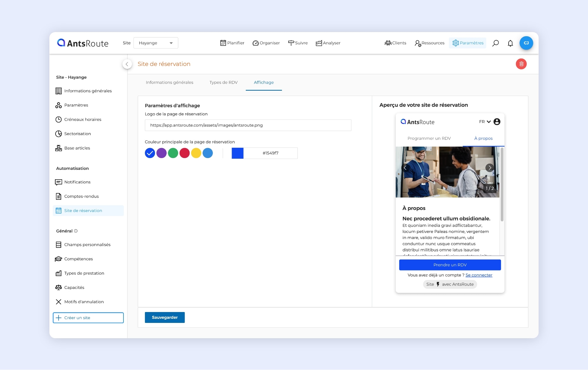Screen dimensions: 588x370
Task: Select the green color option
Action: tap(173, 153)
